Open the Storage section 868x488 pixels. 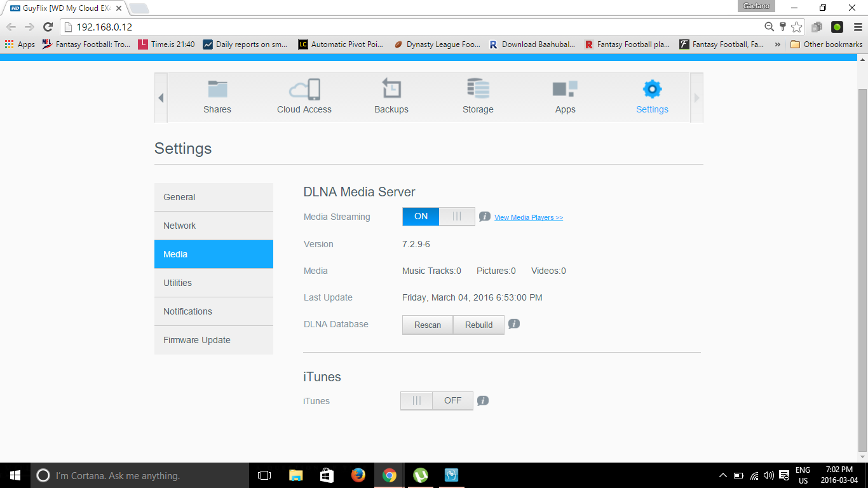pos(478,97)
